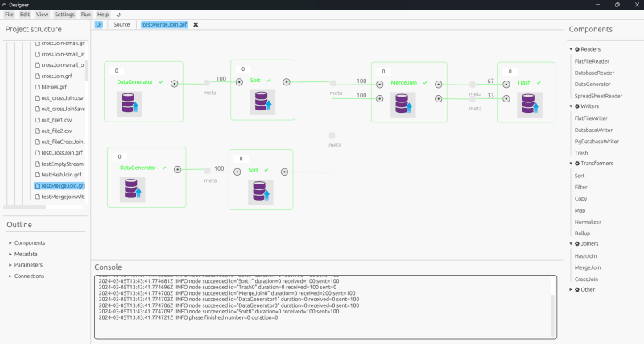This screenshot has width=644, height=344.
Task: Click the bottom Sort node database icon
Action: 259,191
